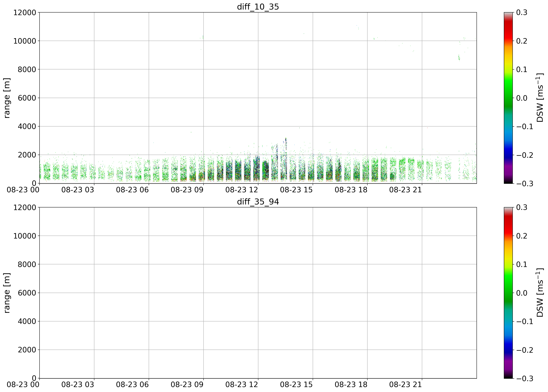Screen dimensions: 548x392
Task: Click the 08-23 15 x-tick under diff_35_94
Action: point(296,385)
